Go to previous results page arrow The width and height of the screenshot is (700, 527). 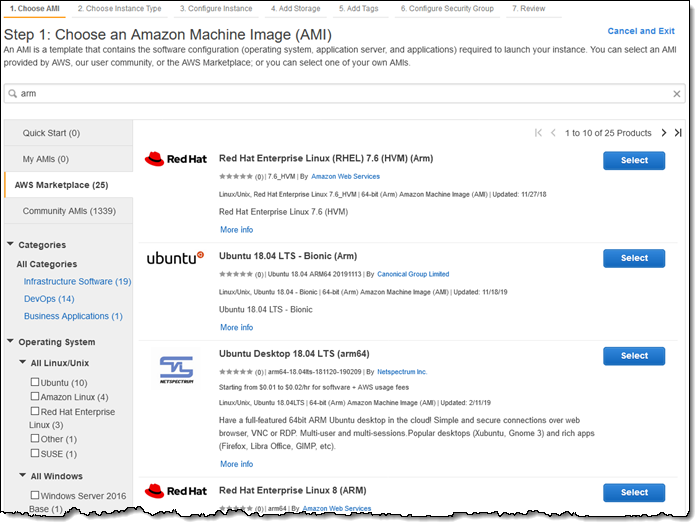[x=555, y=133]
